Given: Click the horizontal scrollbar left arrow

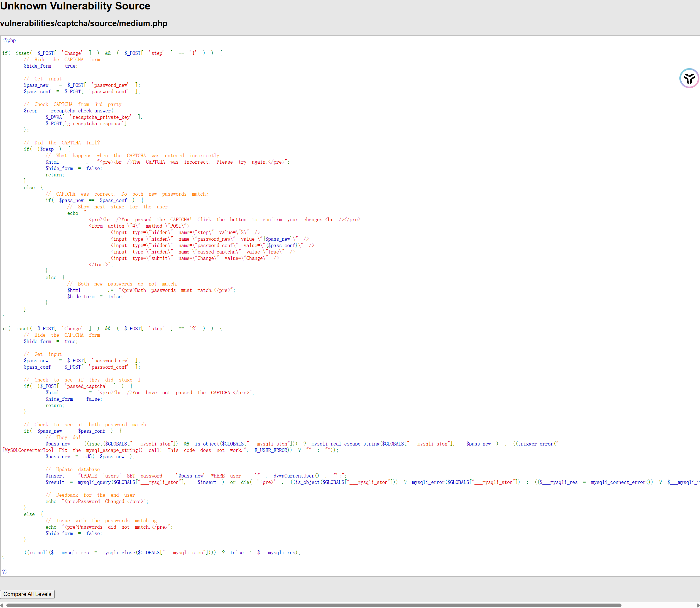Looking at the screenshot, I should pyautogui.click(x=2, y=605).
